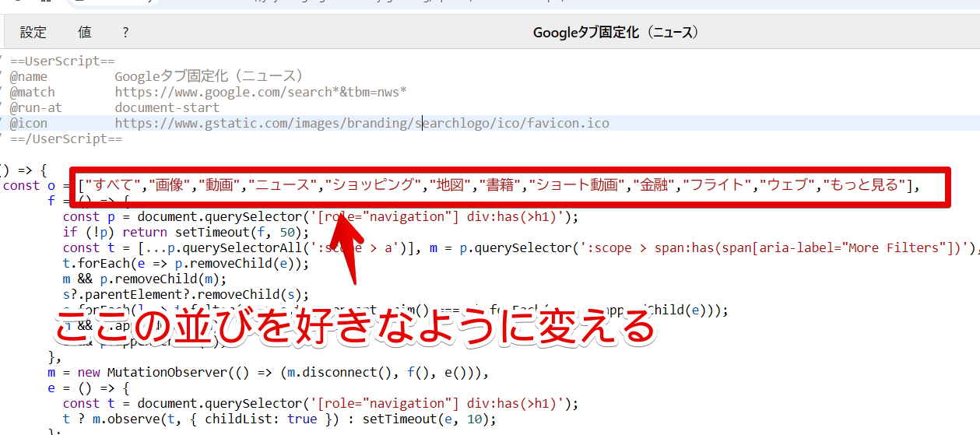Click the t.forEach p.removeChild(e) line
The width and height of the screenshot is (980, 435).
185,263
